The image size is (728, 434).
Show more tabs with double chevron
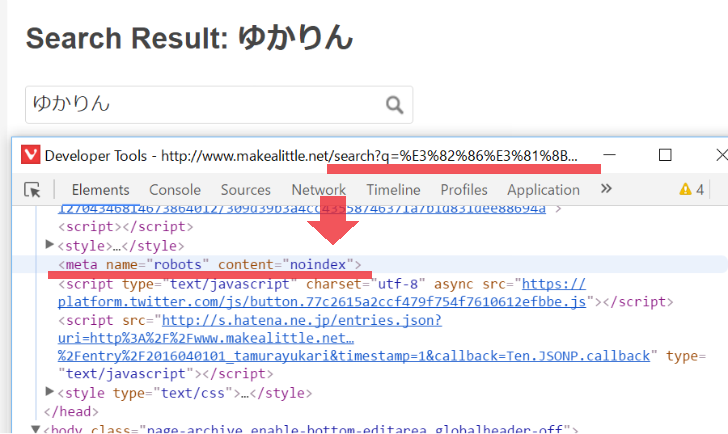click(x=606, y=188)
